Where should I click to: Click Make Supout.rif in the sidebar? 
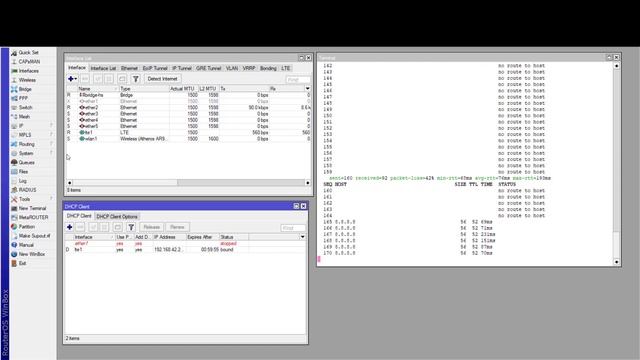coord(34,236)
